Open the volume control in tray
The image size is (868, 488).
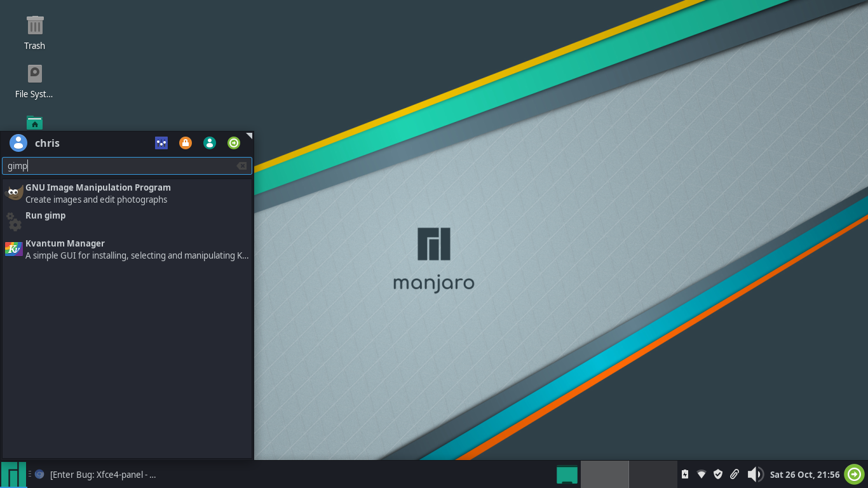754,474
